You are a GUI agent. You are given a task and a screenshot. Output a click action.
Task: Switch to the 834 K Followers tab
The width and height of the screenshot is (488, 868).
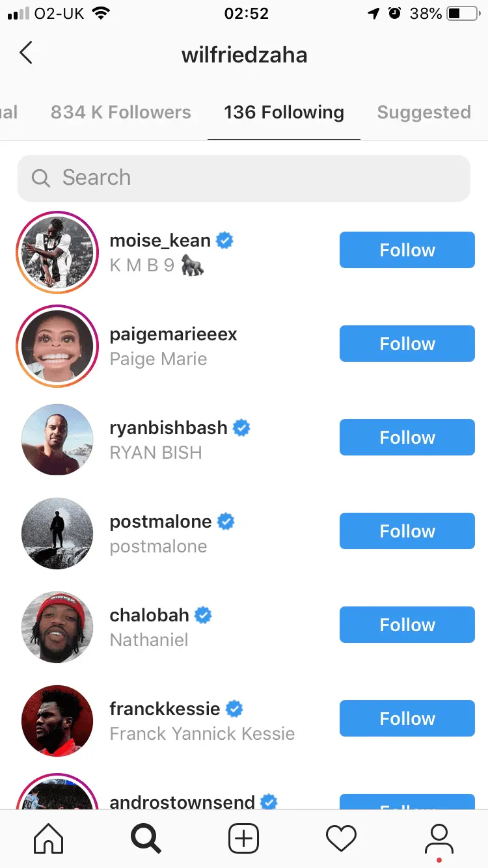[x=121, y=113]
